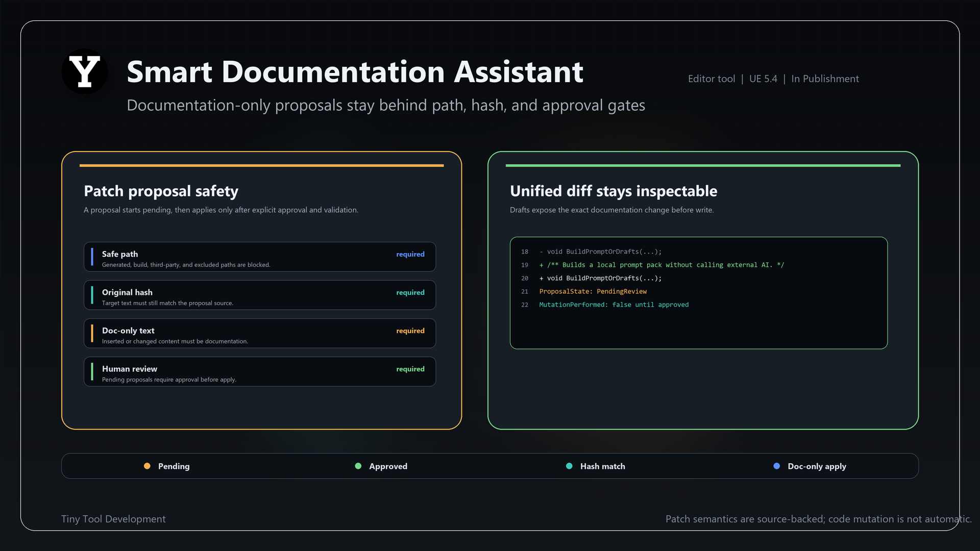Click the blue Doc-only apply status dot

coord(777,466)
